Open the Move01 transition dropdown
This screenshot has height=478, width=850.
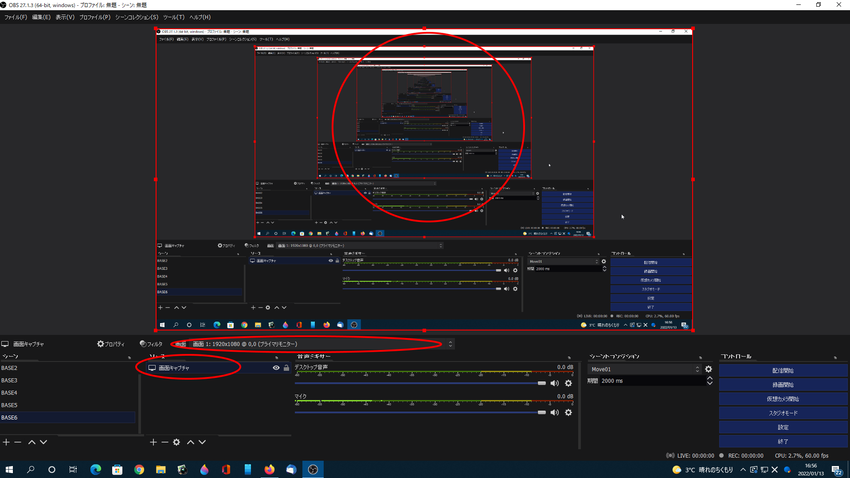(x=645, y=369)
